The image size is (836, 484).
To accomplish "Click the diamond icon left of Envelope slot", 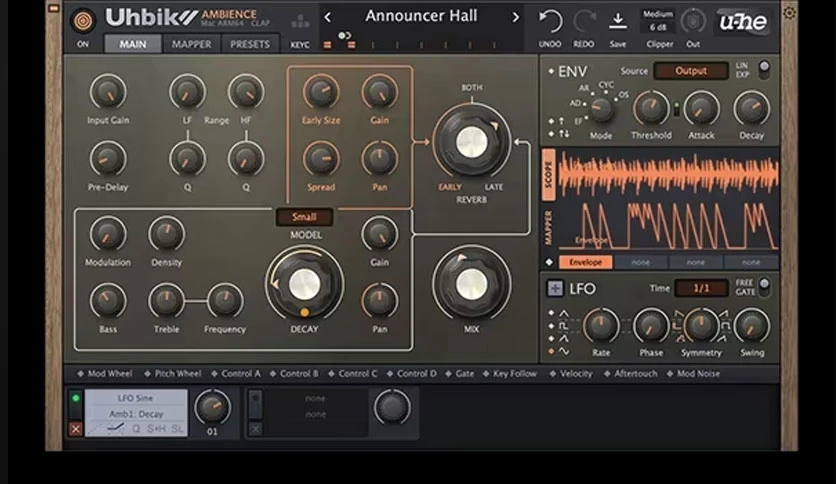I will [x=549, y=262].
